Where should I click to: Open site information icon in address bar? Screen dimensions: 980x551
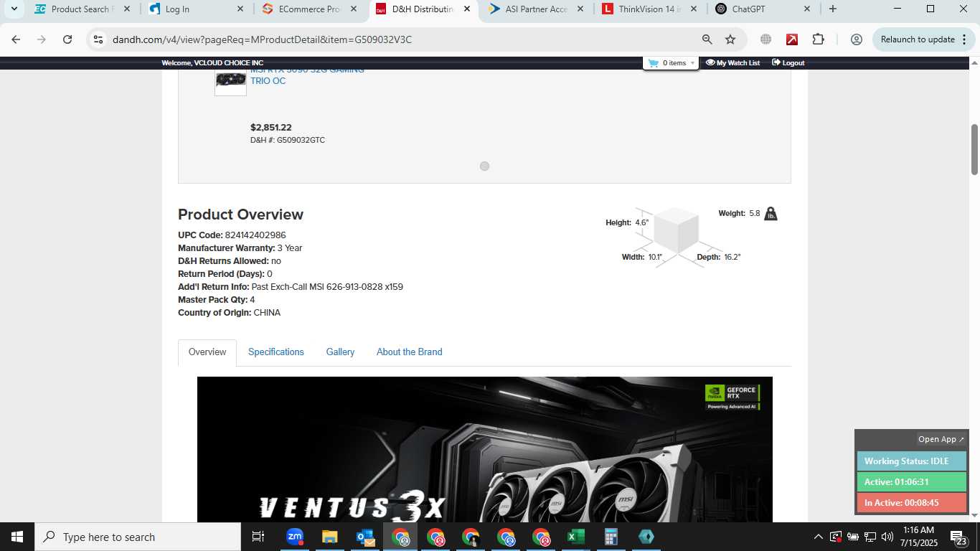pyautogui.click(x=99, y=39)
